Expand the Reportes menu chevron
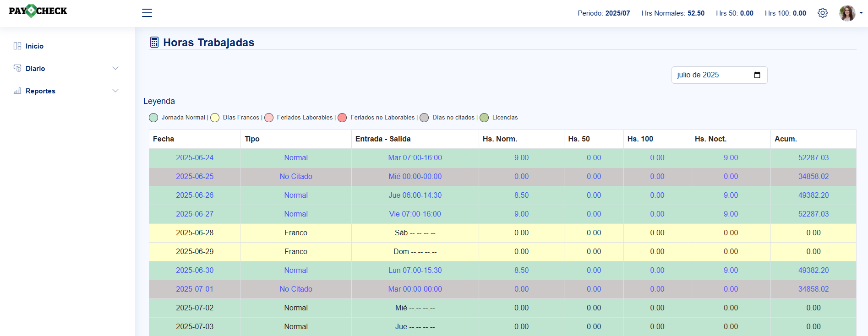The width and height of the screenshot is (868, 336). 115,91
